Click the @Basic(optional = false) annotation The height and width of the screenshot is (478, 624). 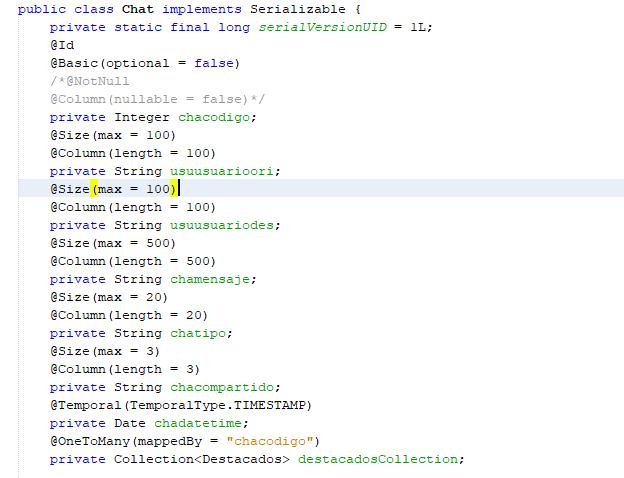145,63
